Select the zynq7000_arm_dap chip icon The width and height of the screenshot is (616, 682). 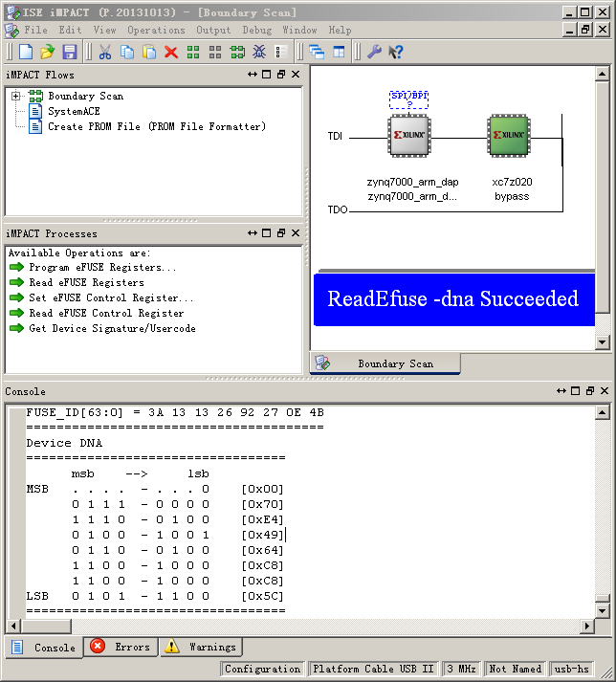pyautogui.click(x=409, y=135)
